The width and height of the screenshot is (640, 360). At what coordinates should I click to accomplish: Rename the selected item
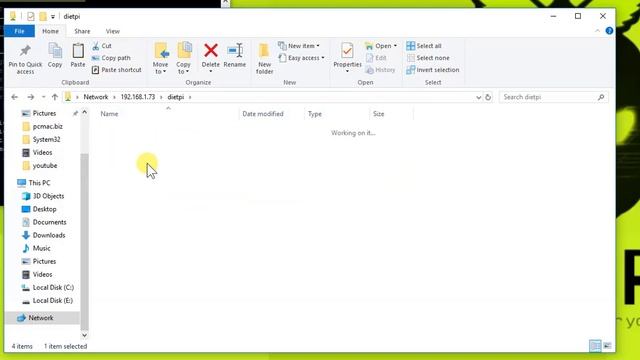click(235, 56)
